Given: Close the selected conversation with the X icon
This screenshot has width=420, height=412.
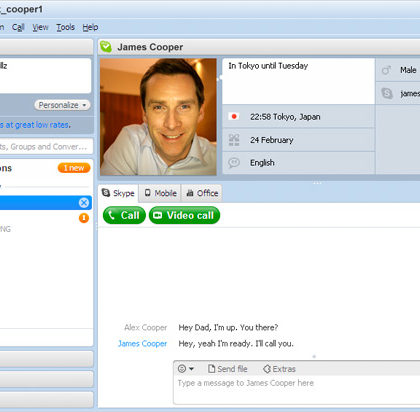Looking at the screenshot, I should pyautogui.click(x=84, y=203).
